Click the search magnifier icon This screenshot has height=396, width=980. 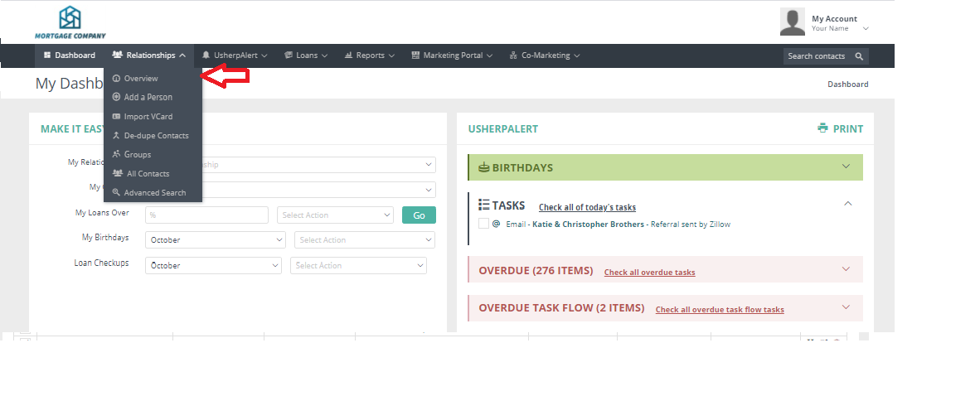point(859,56)
